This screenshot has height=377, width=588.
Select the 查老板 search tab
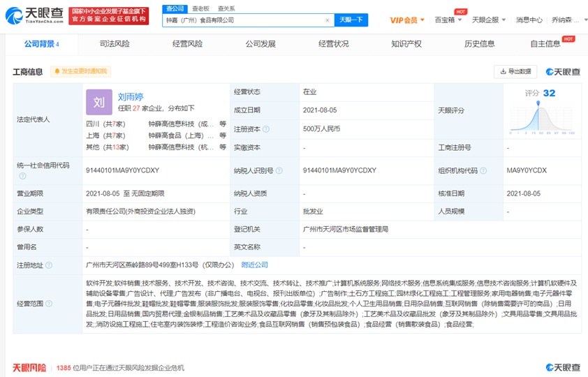point(200,8)
